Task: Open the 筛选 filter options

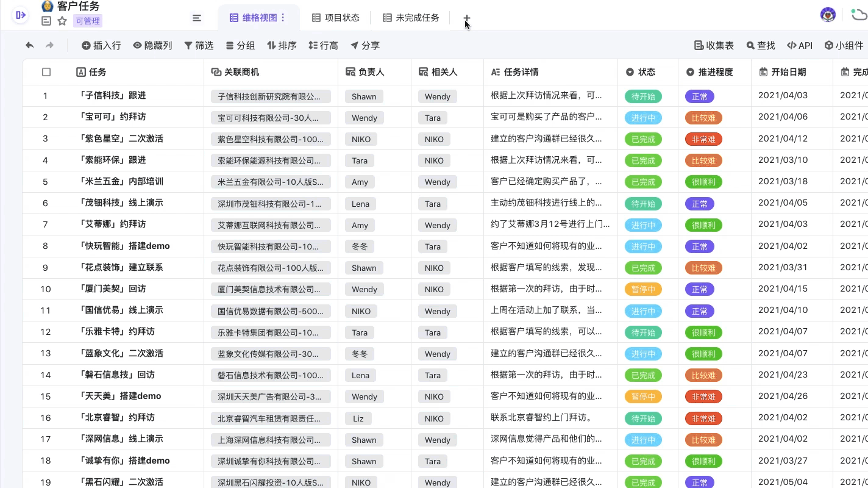Action: click(x=199, y=45)
